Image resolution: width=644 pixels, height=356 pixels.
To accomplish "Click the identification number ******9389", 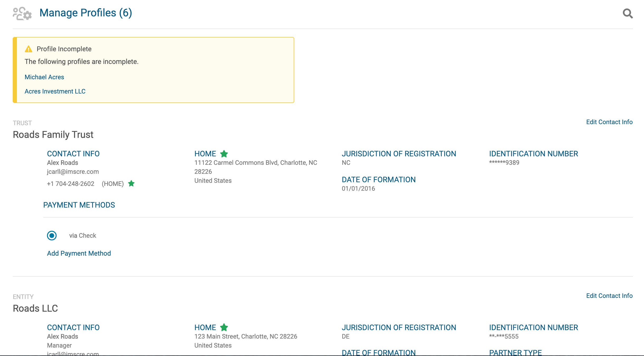I will 504,163.
